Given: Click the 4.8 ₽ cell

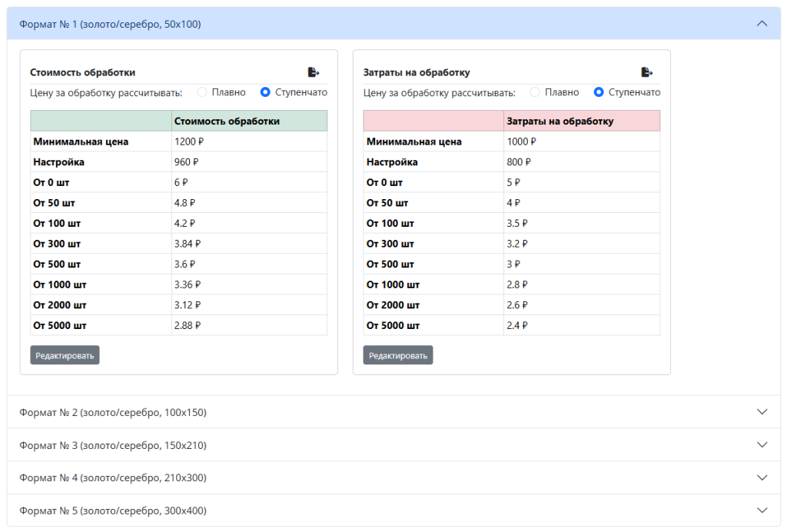Looking at the screenshot, I should [249, 203].
